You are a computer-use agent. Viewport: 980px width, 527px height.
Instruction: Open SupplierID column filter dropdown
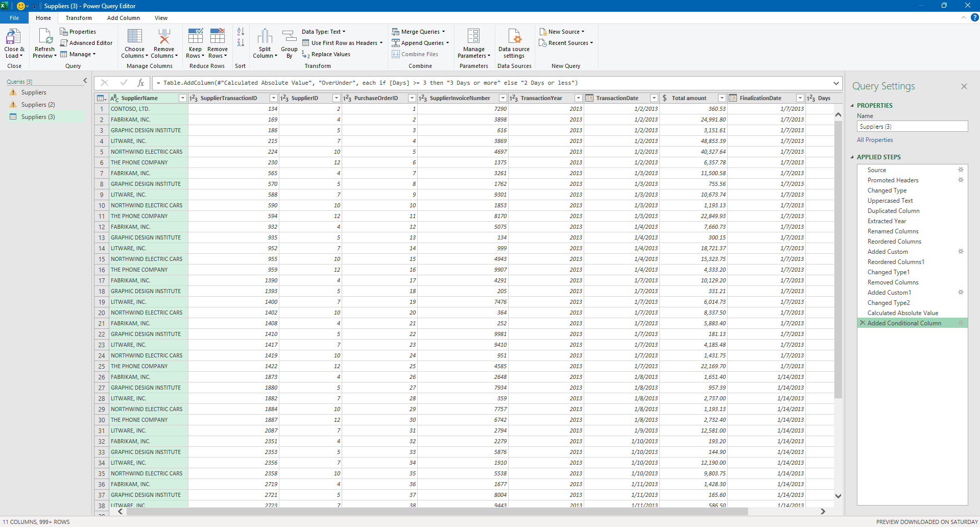[x=336, y=98]
